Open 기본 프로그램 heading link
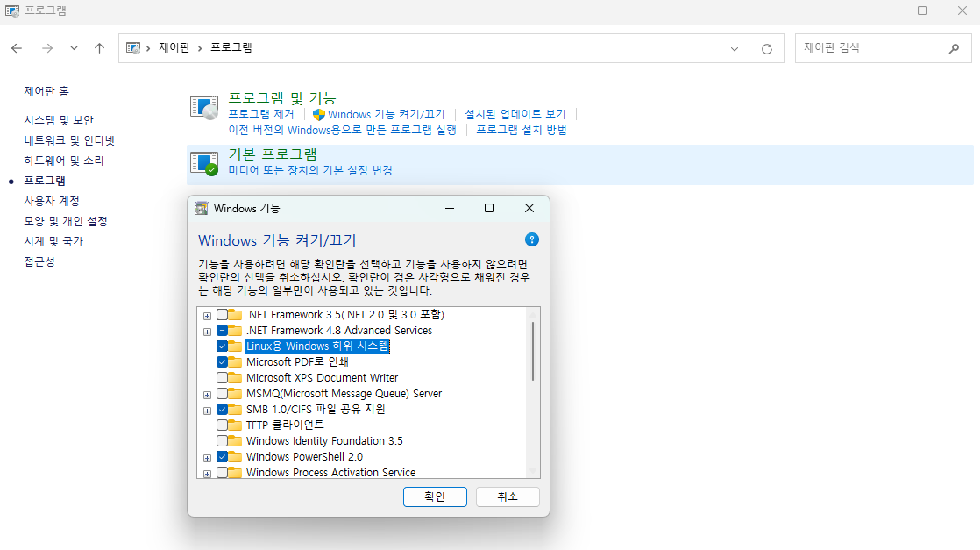Screen dimensions: 980x550 point(273,154)
